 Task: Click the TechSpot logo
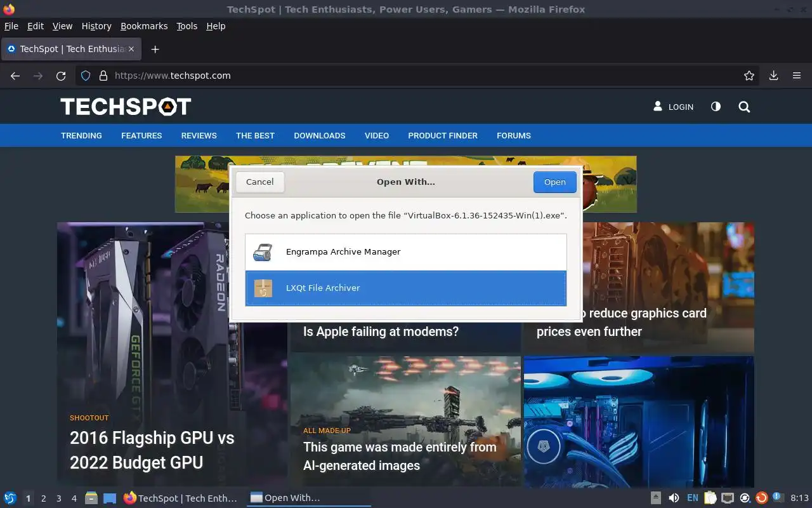[126, 107]
